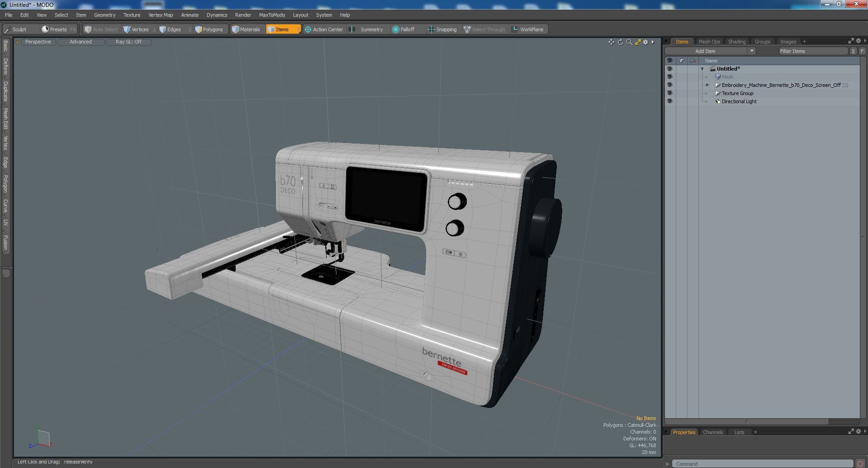This screenshot has height=468, width=868.
Task: Click the viewport maximize icon
Action: (638, 42)
